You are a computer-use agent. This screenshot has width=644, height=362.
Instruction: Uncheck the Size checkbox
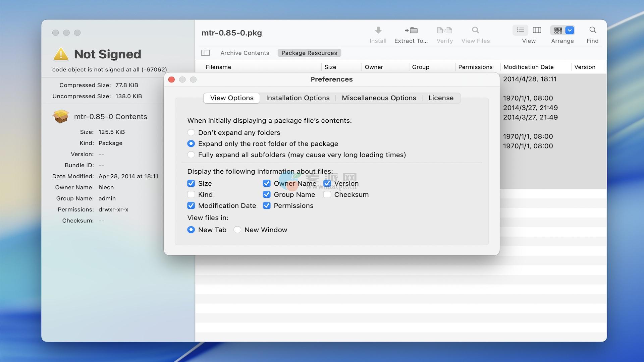pos(191,183)
